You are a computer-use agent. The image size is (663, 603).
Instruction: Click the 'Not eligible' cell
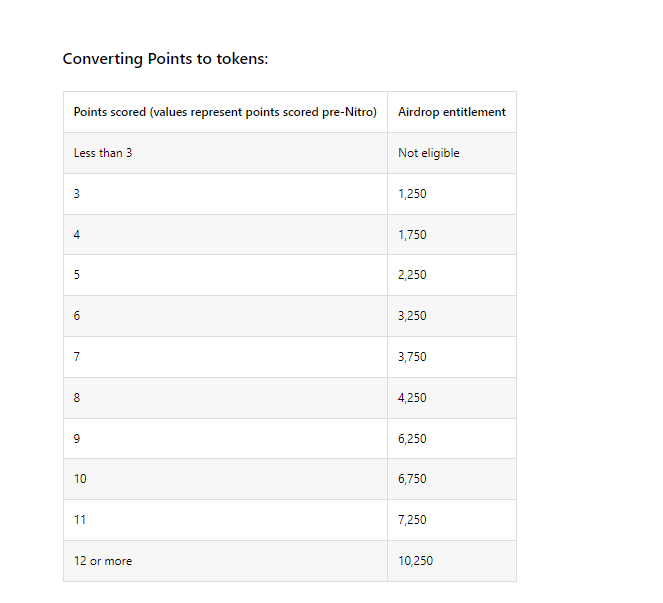tap(452, 153)
